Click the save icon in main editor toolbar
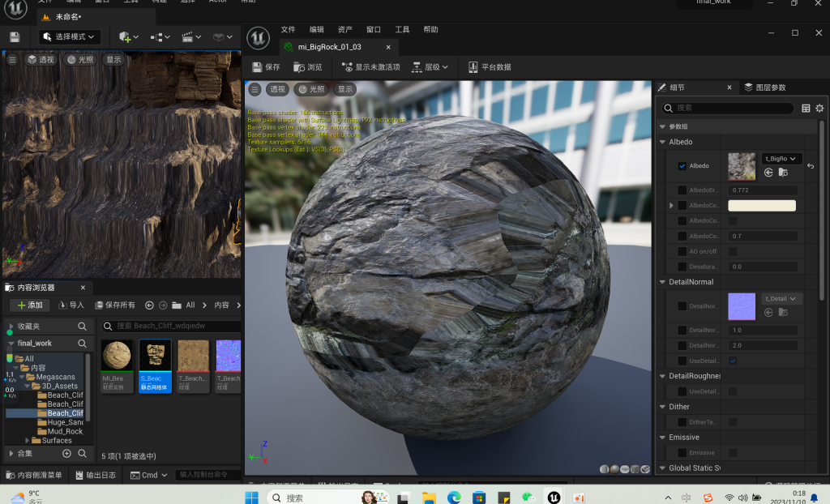The height and width of the screenshot is (504, 830). pos(15,37)
